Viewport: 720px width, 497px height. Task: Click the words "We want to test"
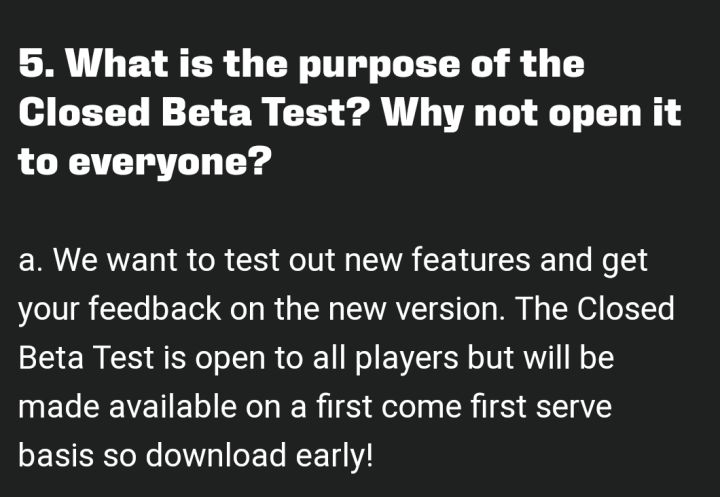tap(163, 262)
